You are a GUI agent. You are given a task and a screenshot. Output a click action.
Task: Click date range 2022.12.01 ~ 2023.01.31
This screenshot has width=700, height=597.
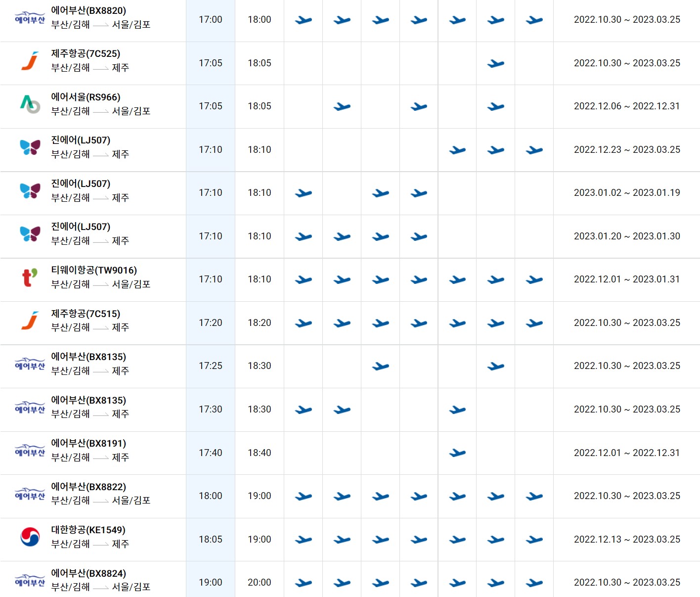coord(627,279)
